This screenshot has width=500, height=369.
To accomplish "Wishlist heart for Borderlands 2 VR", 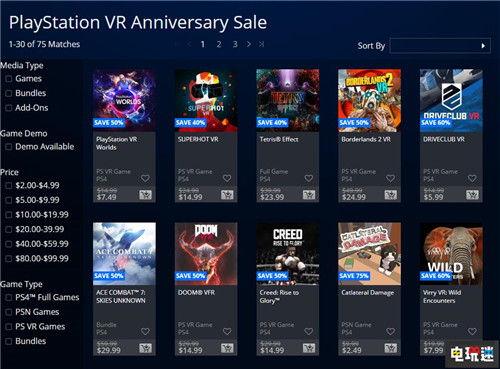I will pos(390,178).
